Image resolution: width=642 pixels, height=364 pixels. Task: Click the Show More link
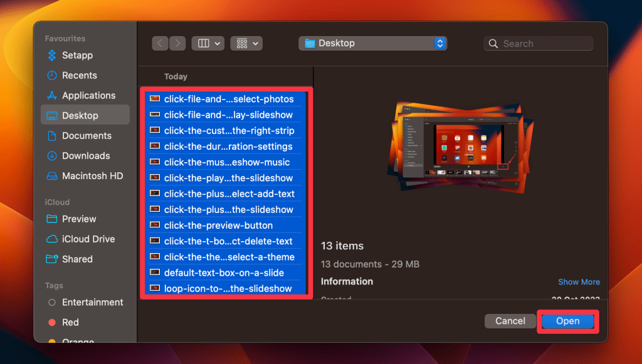pyautogui.click(x=579, y=282)
